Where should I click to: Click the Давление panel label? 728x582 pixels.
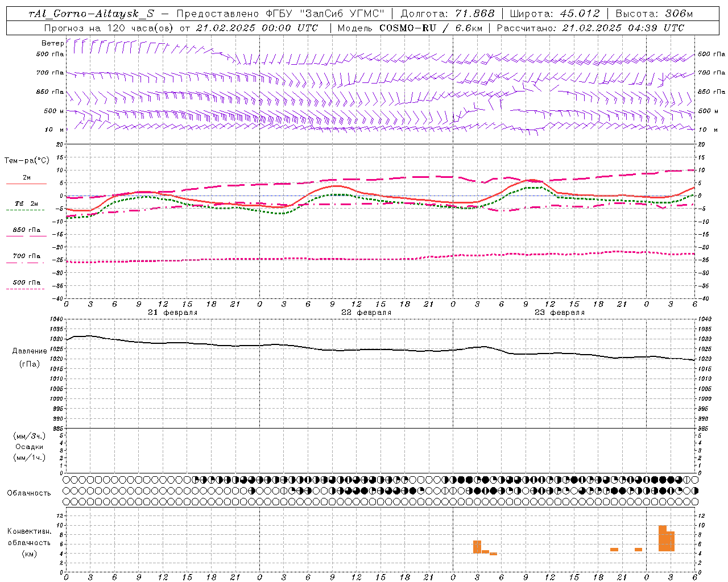click(x=30, y=351)
